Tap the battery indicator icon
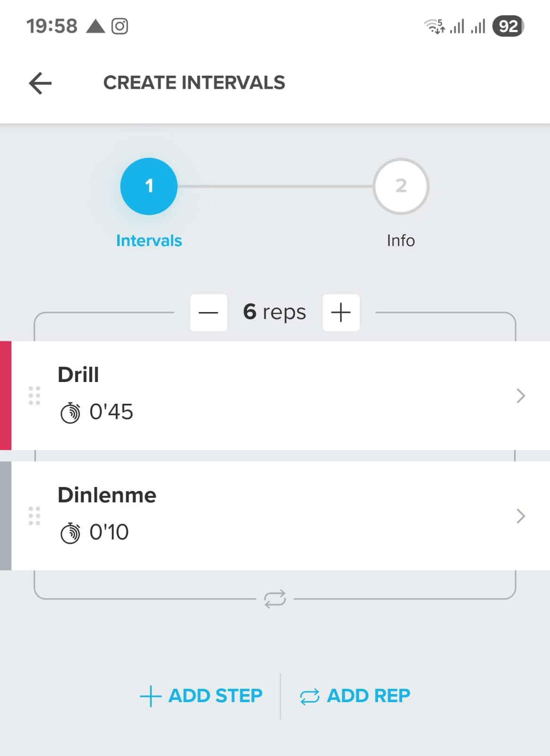 (x=508, y=26)
